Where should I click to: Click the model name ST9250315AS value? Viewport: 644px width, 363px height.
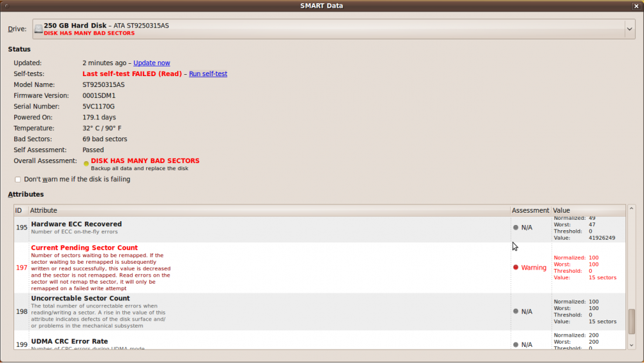tap(104, 84)
